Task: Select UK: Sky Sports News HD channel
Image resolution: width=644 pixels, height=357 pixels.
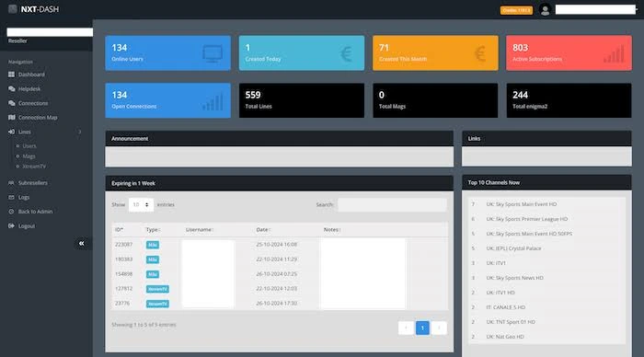Action: tap(514, 278)
